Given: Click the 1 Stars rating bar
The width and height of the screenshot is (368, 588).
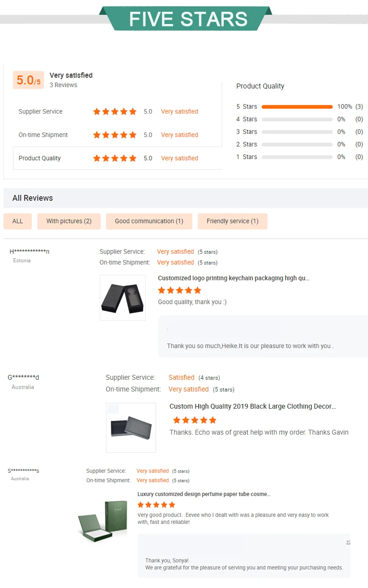Looking at the screenshot, I should click(x=297, y=157).
